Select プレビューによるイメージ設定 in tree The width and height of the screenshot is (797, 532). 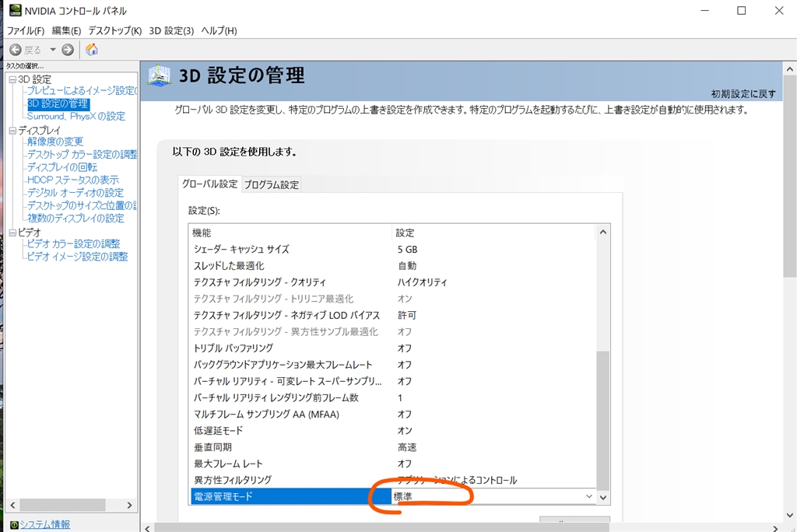(82, 90)
